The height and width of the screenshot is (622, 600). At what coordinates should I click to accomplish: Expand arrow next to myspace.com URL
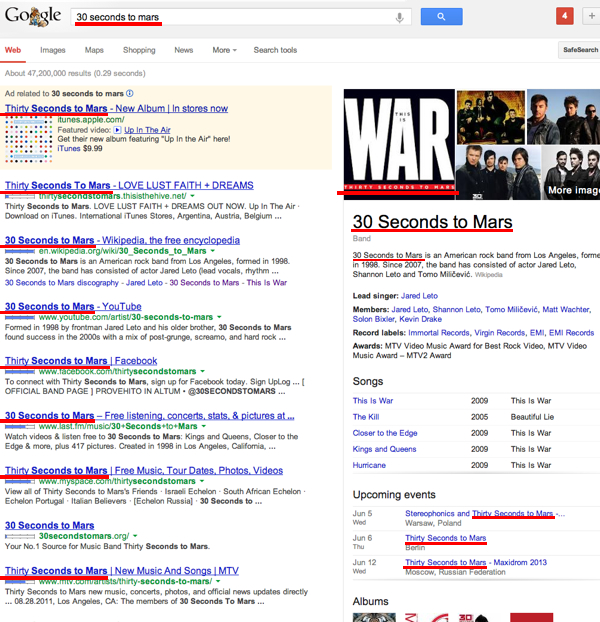pos(202,481)
